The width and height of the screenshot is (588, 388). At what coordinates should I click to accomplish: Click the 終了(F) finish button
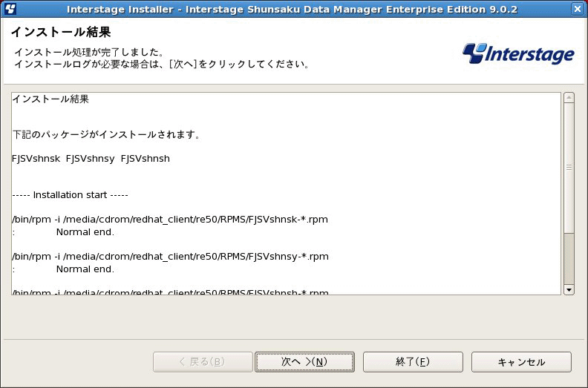coord(413,362)
